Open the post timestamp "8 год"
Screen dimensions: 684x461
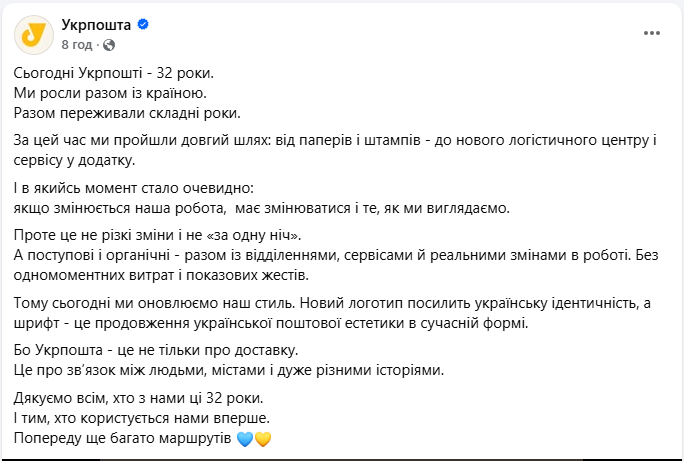click(x=77, y=44)
